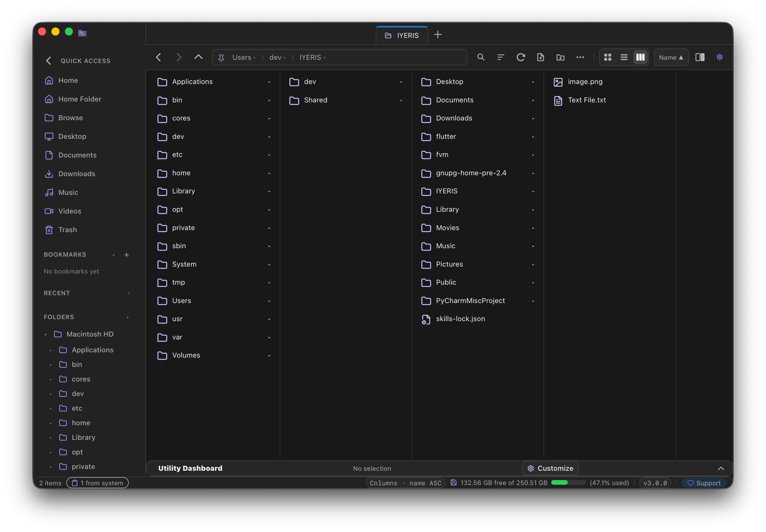Image resolution: width=766 pixels, height=532 pixels.
Task: Open the more options ellipsis menu
Action: pyautogui.click(x=580, y=57)
